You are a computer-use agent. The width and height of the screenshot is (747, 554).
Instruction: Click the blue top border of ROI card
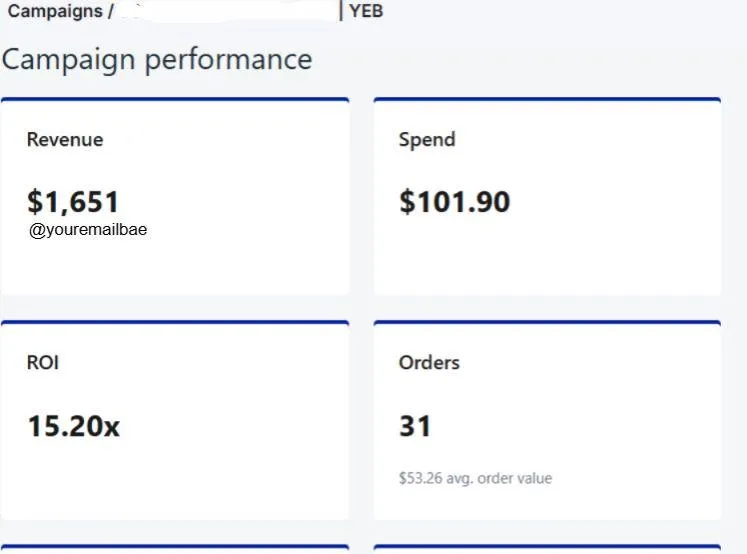tap(175, 322)
